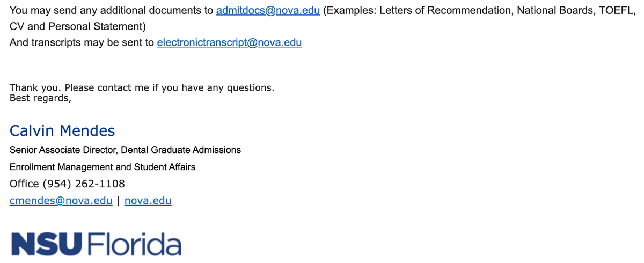Viewport: 644px width, 263px height.
Task: Click the admitdocs@nova.edu email link
Action: tap(267, 11)
